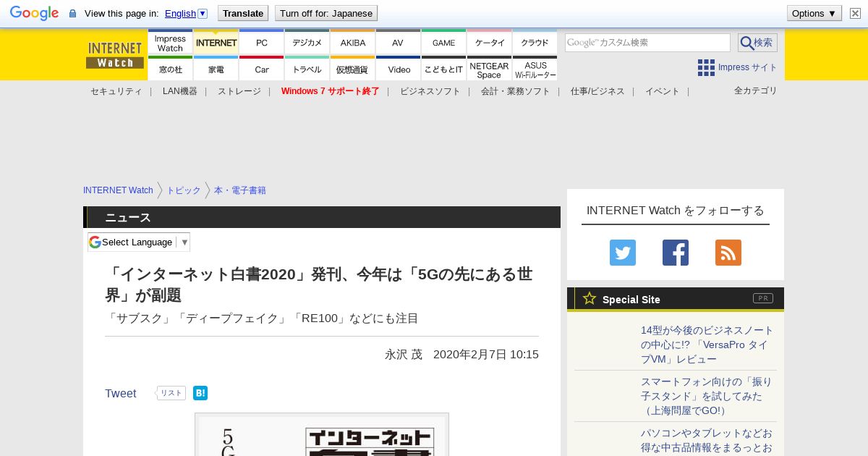Viewport: 868px width, 456px height.
Task: Select the PC tab
Action: pos(262,43)
